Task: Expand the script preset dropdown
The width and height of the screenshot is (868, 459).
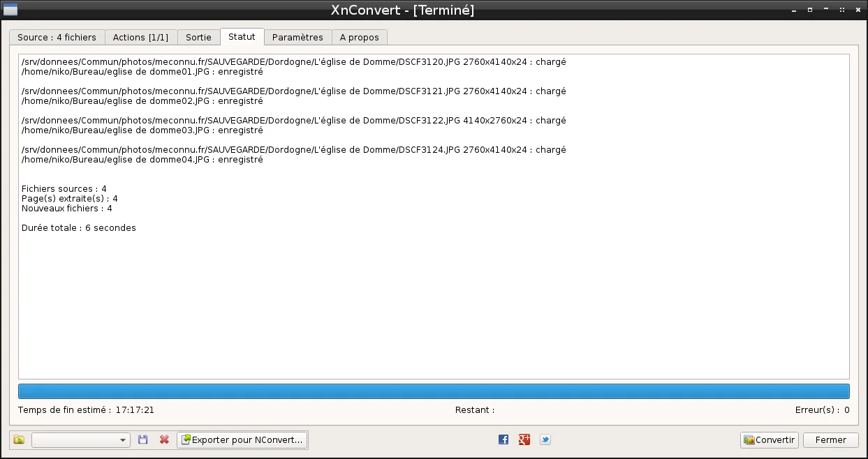Action: click(x=81, y=440)
